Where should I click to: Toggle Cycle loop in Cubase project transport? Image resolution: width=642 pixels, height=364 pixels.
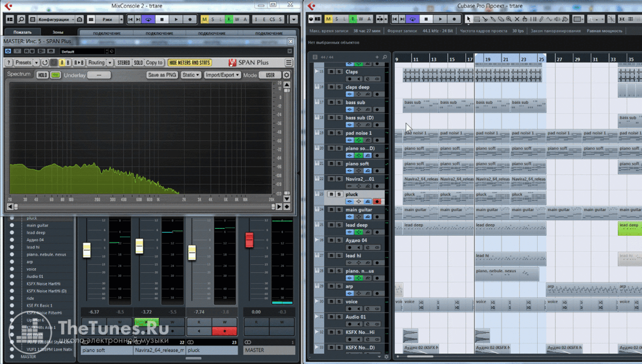(413, 19)
